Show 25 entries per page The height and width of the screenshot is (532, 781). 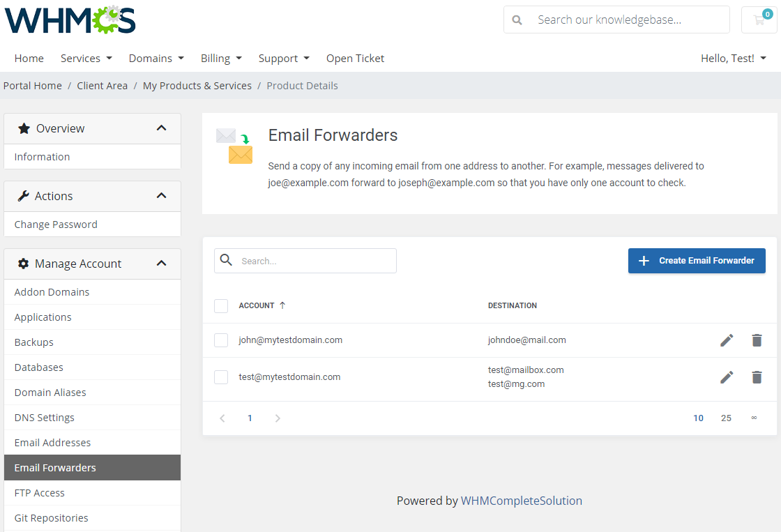[x=726, y=418]
